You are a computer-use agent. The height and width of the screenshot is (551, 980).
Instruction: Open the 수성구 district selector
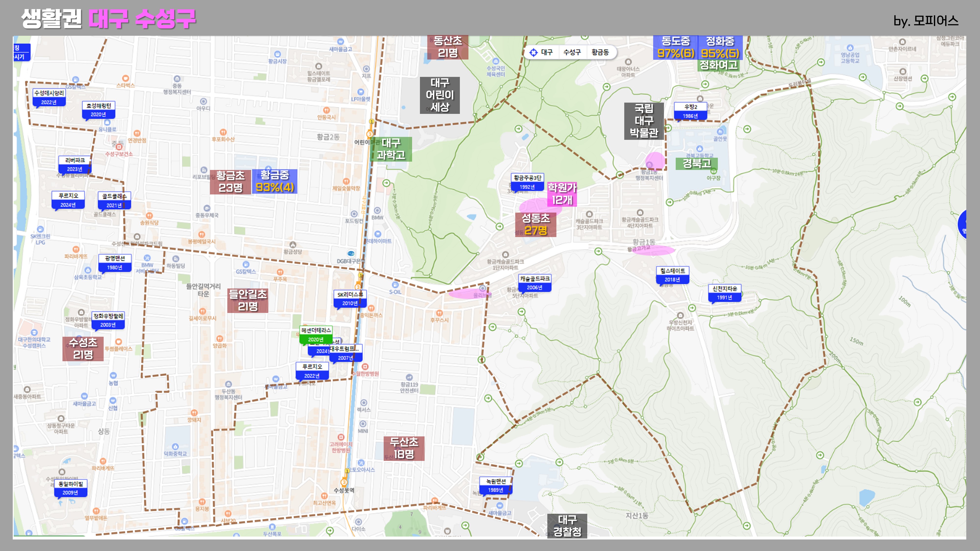pyautogui.click(x=572, y=52)
